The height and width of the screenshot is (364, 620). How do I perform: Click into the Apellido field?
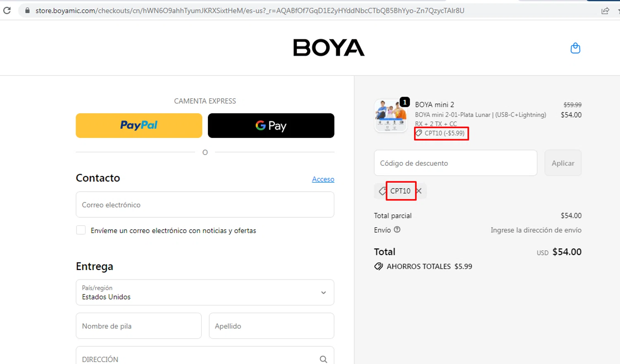click(x=272, y=326)
